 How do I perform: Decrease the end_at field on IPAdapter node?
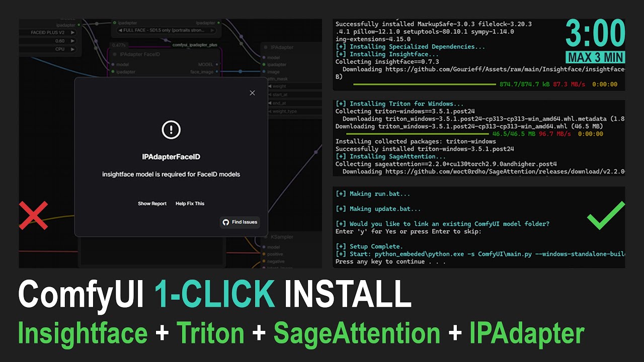[x=270, y=103]
